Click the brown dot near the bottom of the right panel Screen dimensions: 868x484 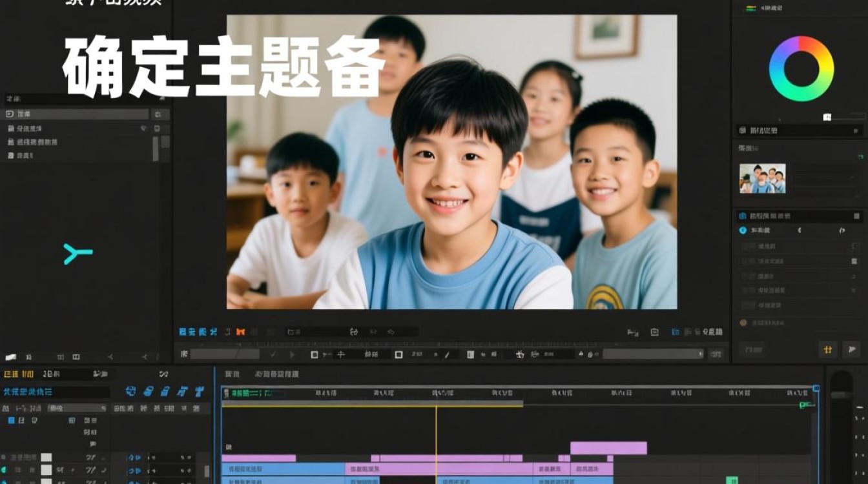click(743, 322)
